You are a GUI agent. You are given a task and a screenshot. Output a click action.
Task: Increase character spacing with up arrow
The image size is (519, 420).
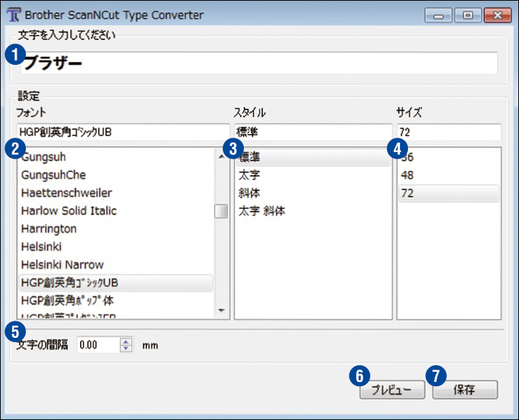pos(125,341)
